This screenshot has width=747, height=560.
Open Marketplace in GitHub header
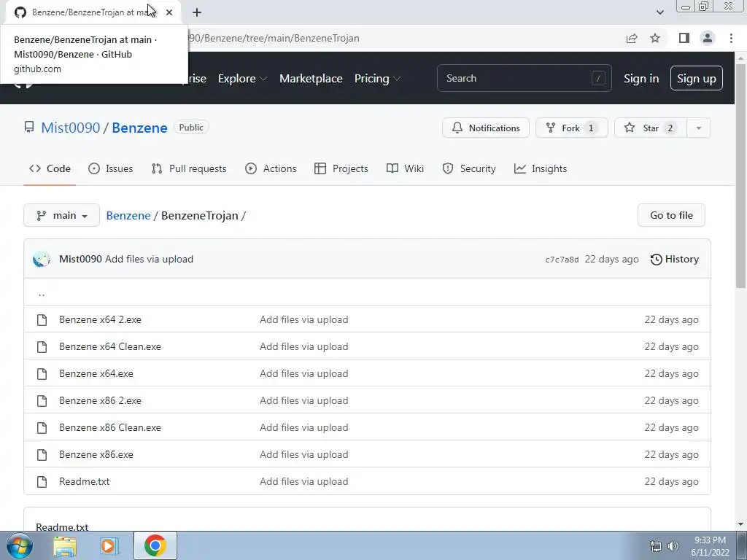(x=311, y=79)
